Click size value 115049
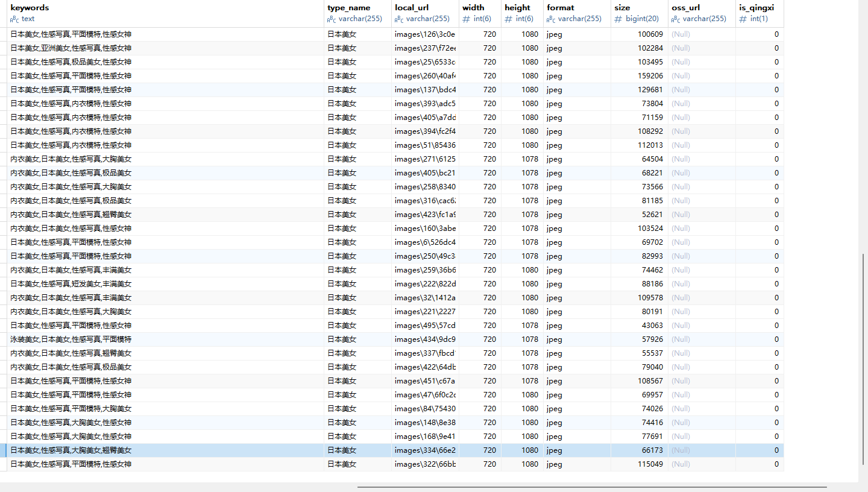Screen dimensions: 868x492 [640, 464]
